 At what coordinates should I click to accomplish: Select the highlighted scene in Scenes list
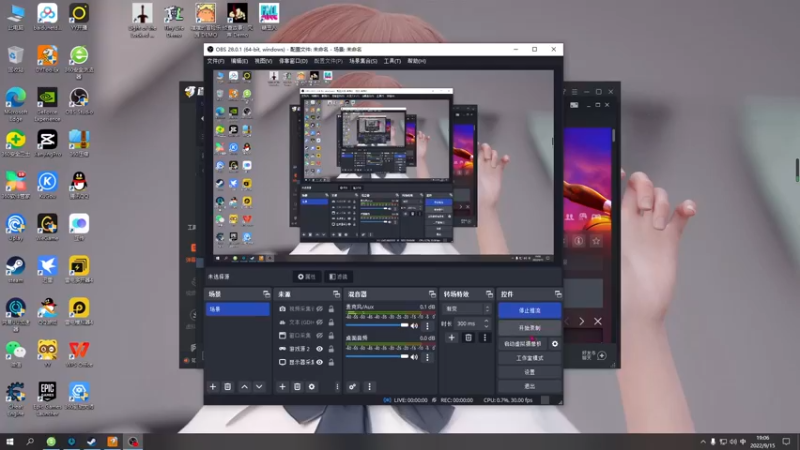[238, 309]
